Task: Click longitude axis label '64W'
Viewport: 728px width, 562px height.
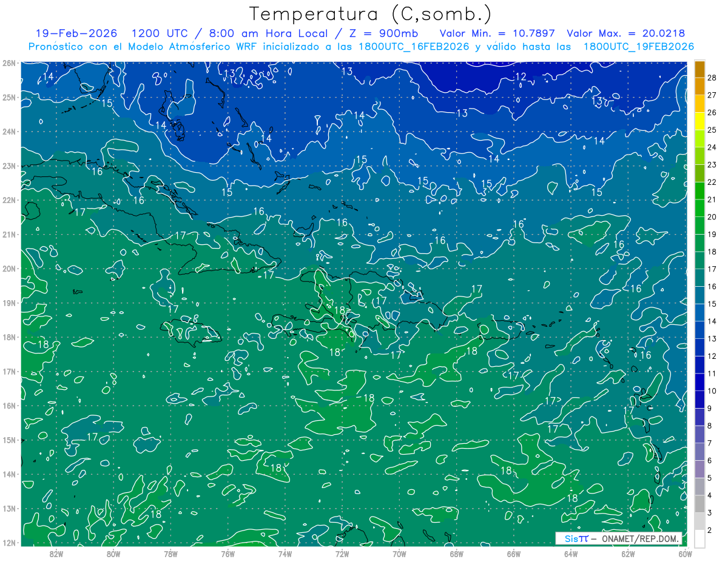Action: coord(571,554)
